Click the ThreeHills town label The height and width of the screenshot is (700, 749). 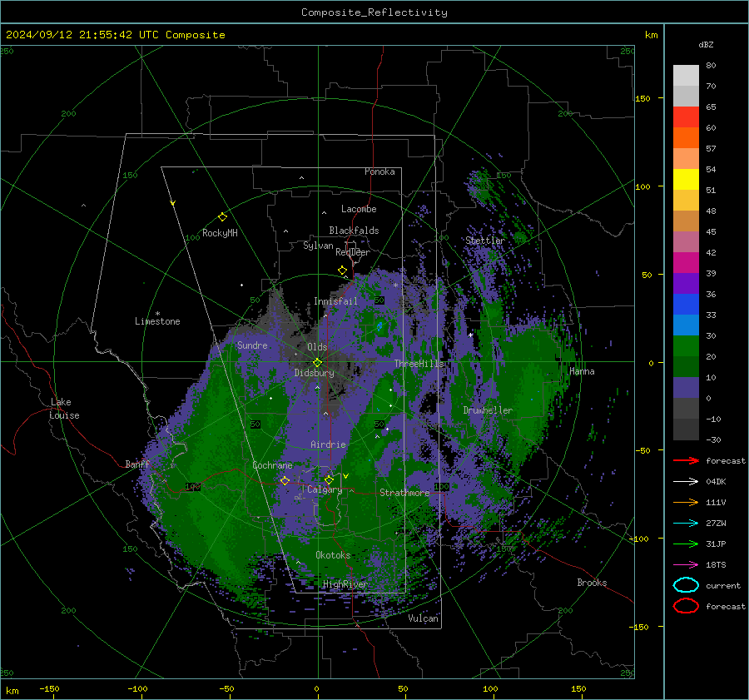point(419,364)
